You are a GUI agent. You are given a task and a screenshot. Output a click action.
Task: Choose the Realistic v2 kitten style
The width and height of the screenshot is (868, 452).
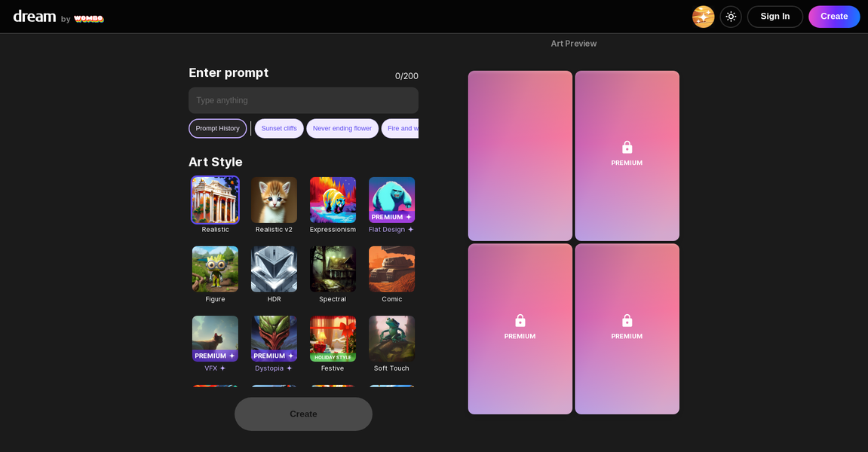tap(274, 200)
